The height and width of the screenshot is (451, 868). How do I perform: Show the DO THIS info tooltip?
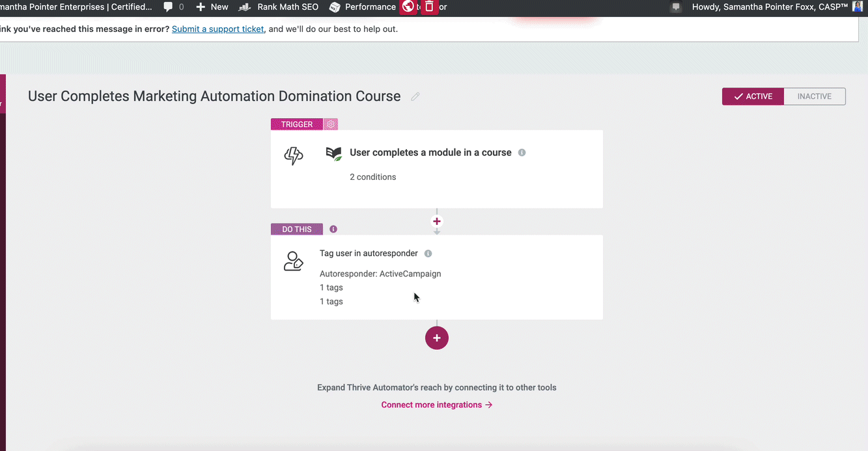point(333,229)
